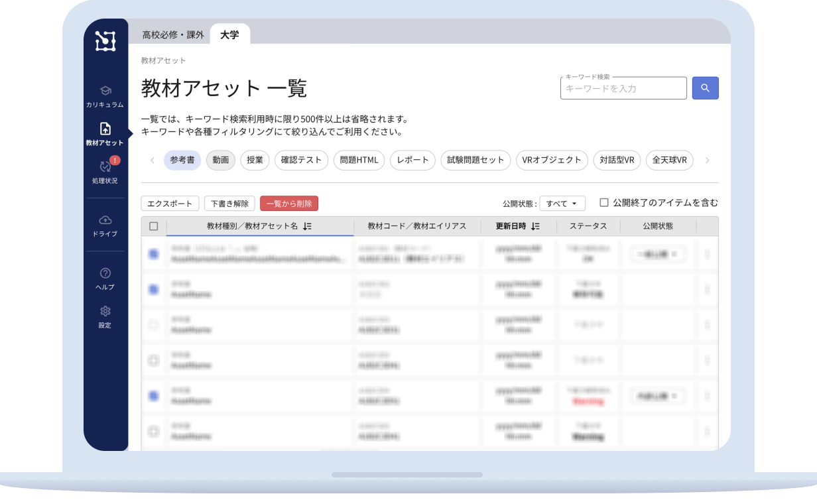This screenshot has width=817, height=504.
Task: Click the エクスポート button
Action: click(x=170, y=204)
